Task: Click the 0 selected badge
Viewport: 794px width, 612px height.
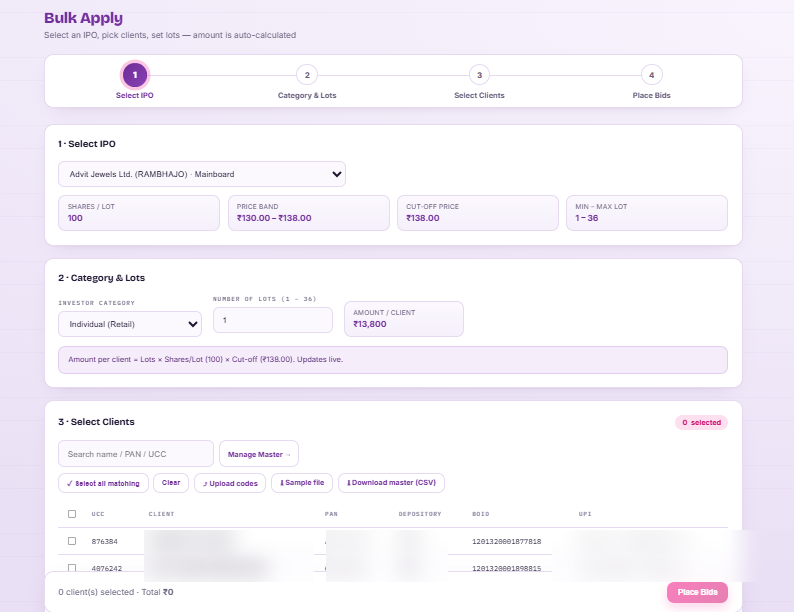Action: (x=701, y=422)
